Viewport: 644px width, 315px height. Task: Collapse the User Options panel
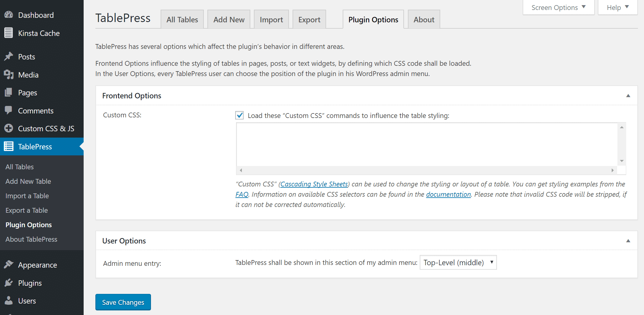tap(628, 241)
